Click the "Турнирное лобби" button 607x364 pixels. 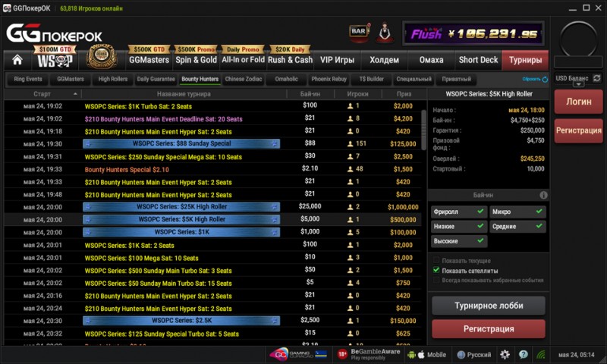click(x=489, y=306)
